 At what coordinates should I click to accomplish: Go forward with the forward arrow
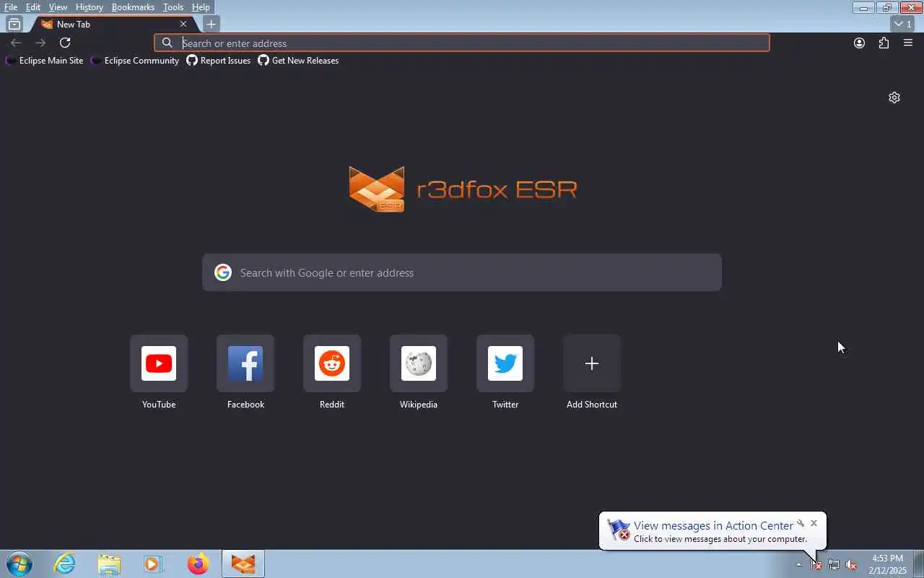[x=40, y=43]
